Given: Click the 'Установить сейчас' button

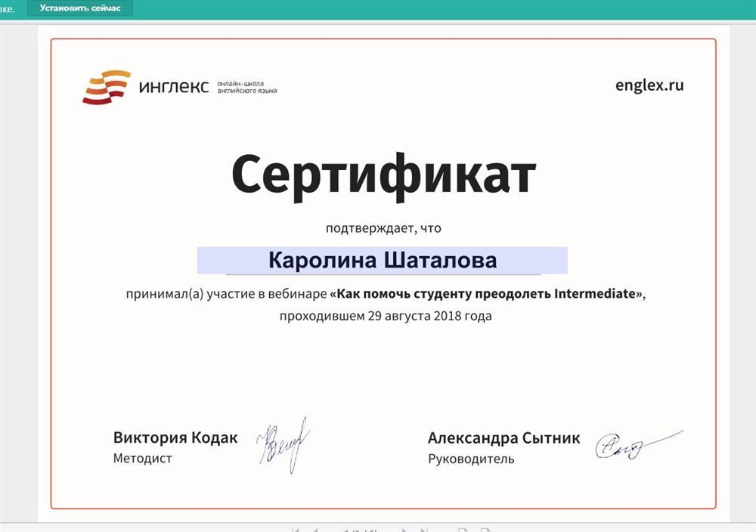Looking at the screenshot, I should pos(80,8).
